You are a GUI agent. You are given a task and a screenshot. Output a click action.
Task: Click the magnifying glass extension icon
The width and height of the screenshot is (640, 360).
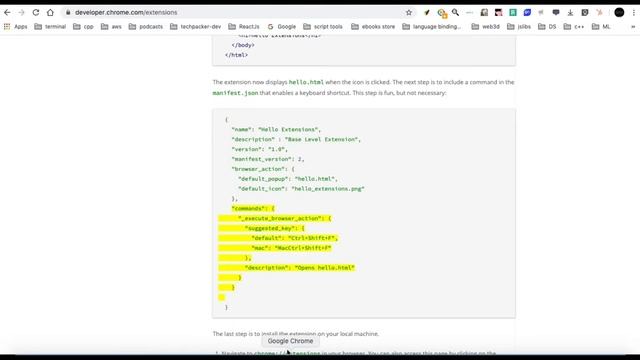coord(455,13)
